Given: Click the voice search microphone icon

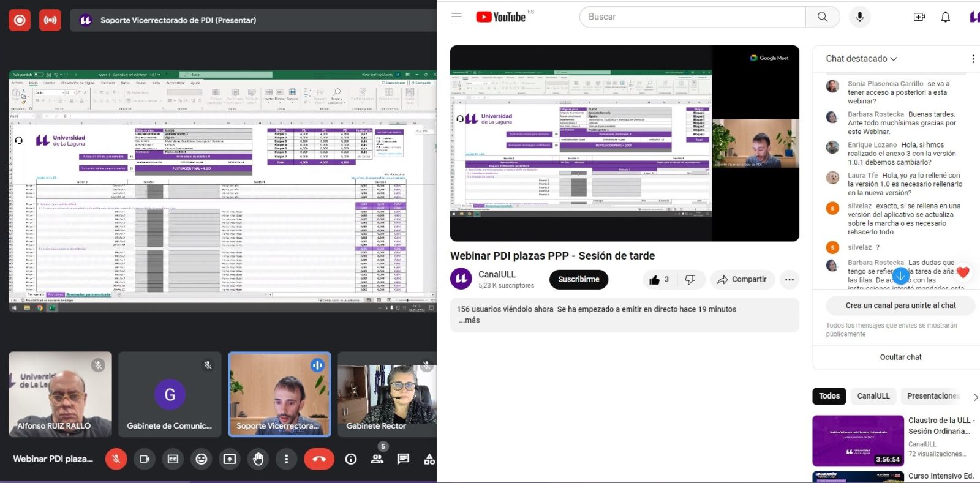Looking at the screenshot, I should pyautogui.click(x=859, y=17).
